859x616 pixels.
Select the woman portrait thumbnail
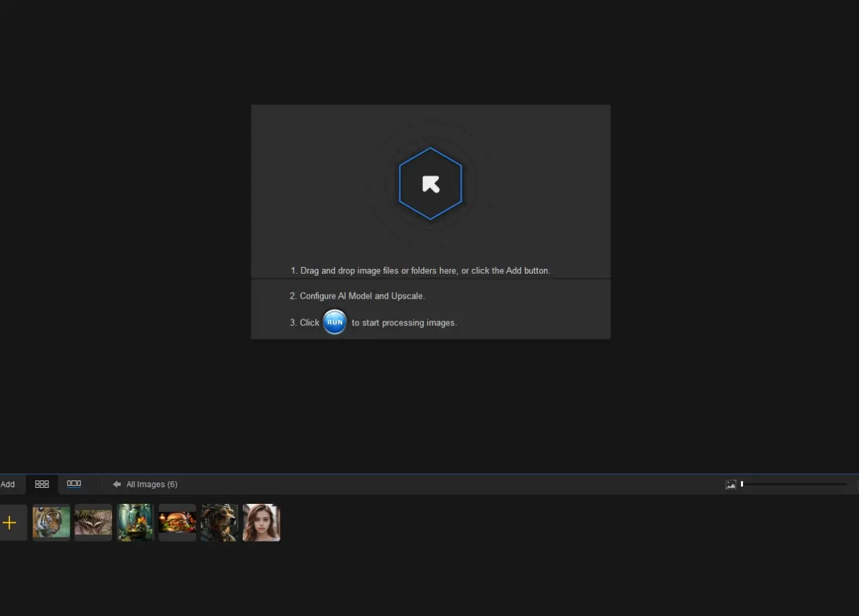tap(261, 523)
